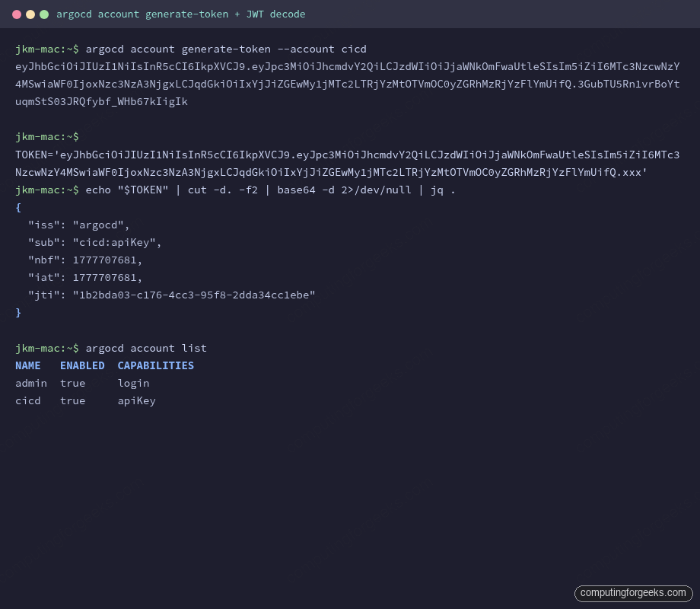Click 'true' in the cicd row

[73, 400]
